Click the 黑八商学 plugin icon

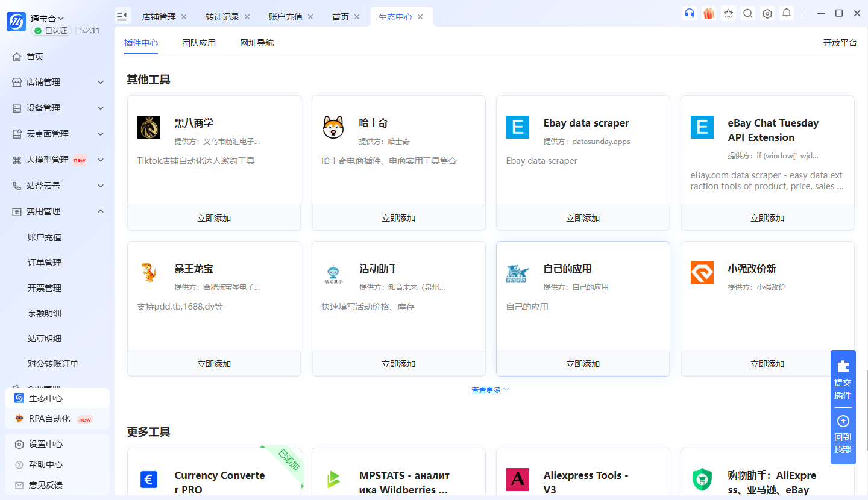(x=149, y=127)
